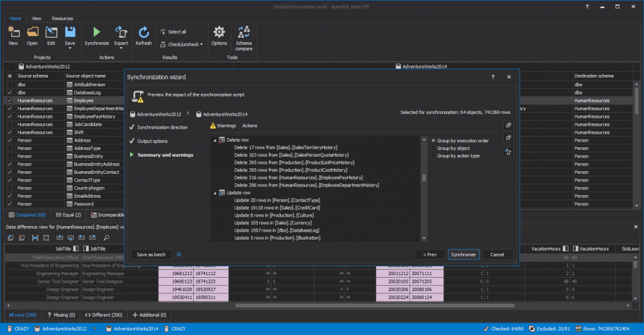Image resolution: width=644 pixels, height=335 pixels.
Task: Collapse the Update row tree group
Action: [x=214, y=193]
